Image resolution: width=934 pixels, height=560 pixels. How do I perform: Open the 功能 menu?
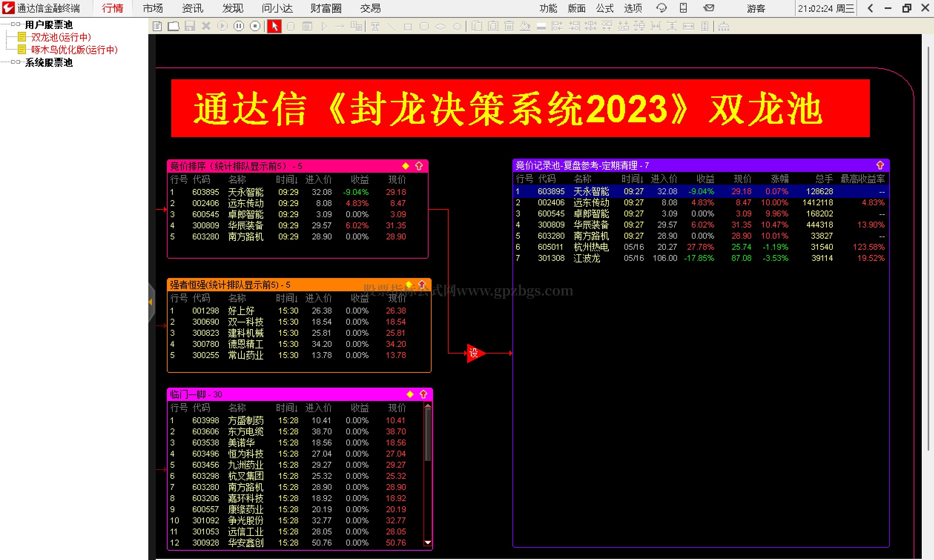[x=548, y=8]
